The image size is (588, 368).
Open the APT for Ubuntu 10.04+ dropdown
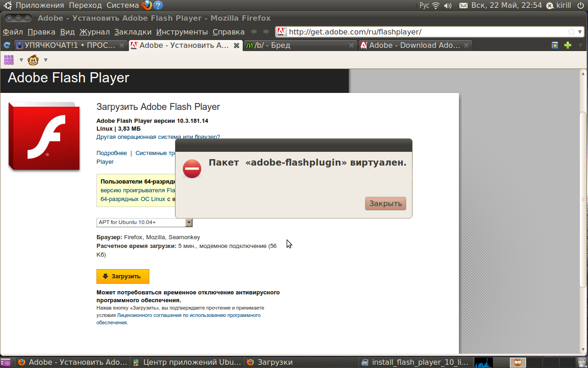[144, 222]
